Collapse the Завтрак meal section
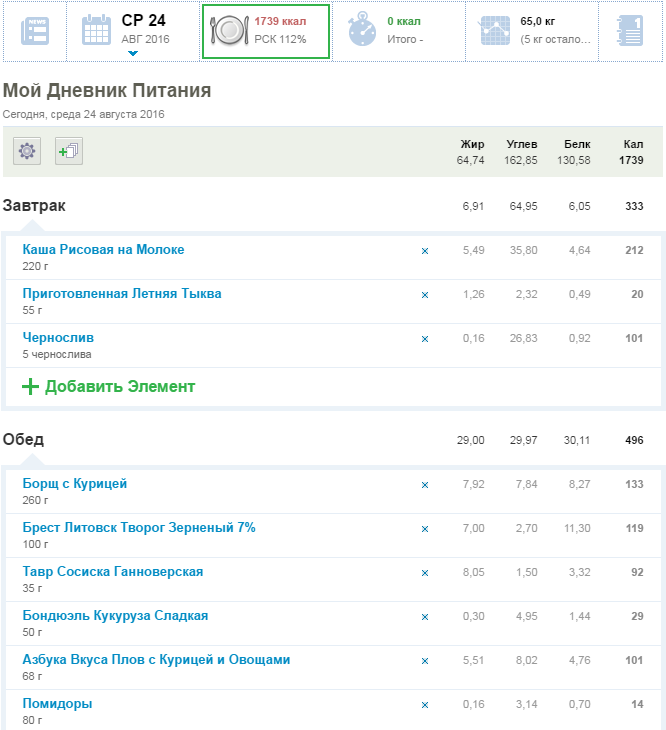 [x=35, y=206]
